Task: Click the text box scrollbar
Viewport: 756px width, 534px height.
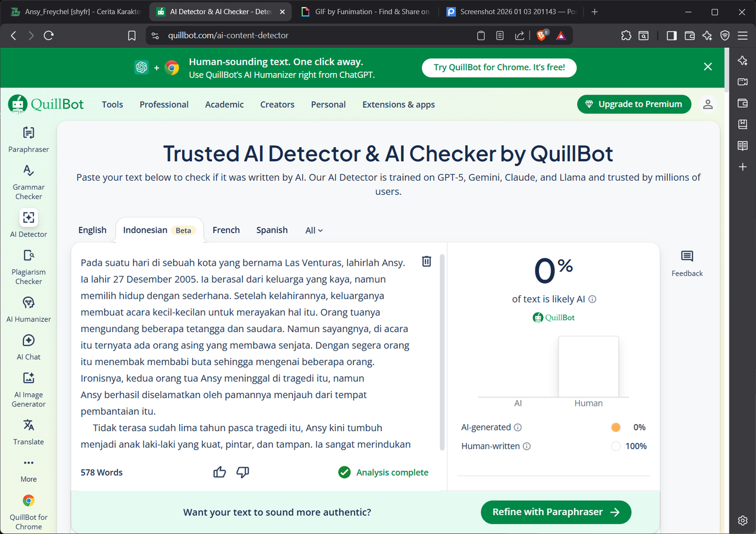Action: [442, 353]
